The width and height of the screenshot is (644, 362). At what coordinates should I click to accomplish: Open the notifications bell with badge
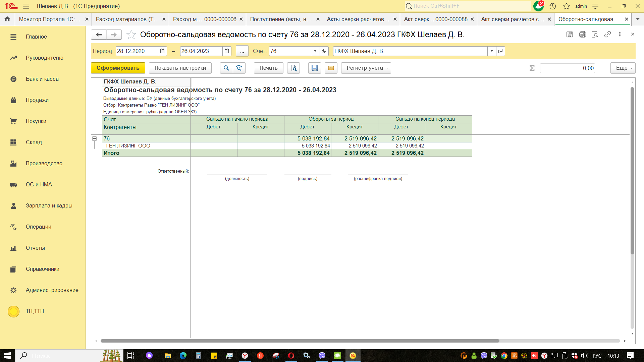click(x=539, y=6)
